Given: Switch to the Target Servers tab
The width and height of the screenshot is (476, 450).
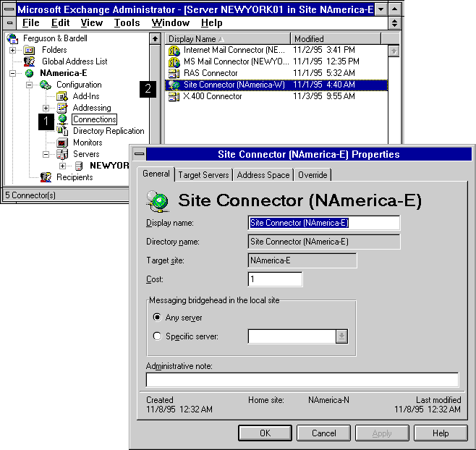Looking at the screenshot, I should pos(203,175).
